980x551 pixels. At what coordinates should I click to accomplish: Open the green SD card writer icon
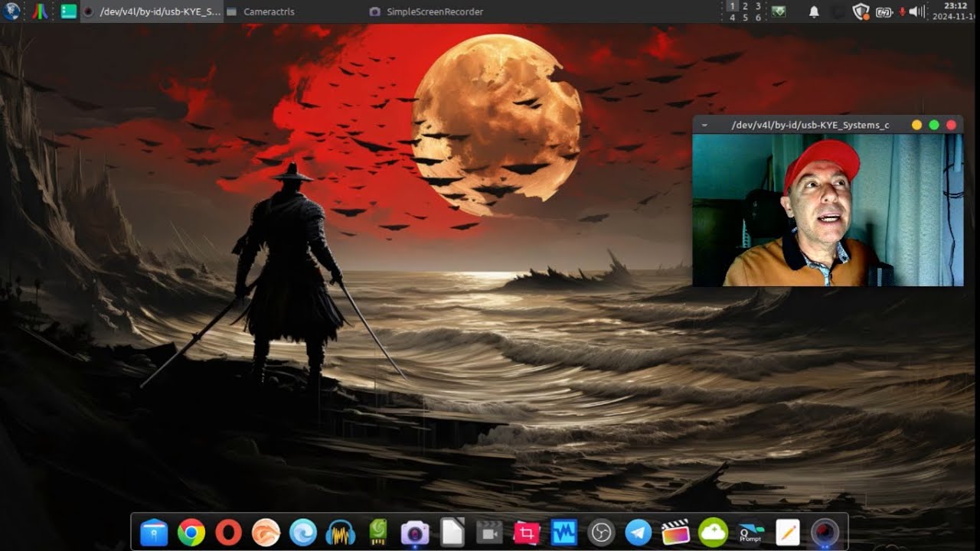[377, 532]
